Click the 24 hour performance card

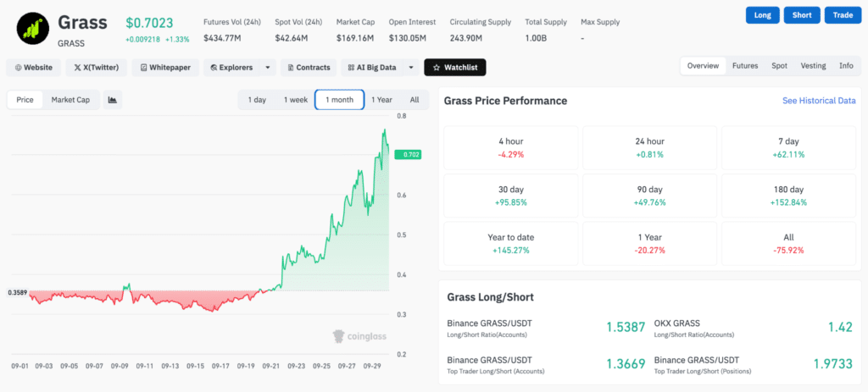(650, 147)
